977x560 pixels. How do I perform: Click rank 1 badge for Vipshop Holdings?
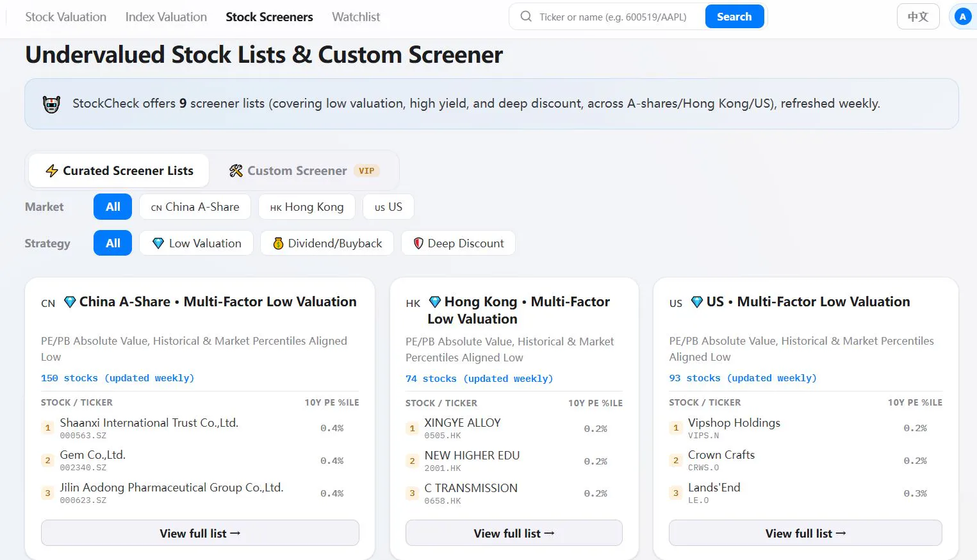pyautogui.click(x=675, y=428)
